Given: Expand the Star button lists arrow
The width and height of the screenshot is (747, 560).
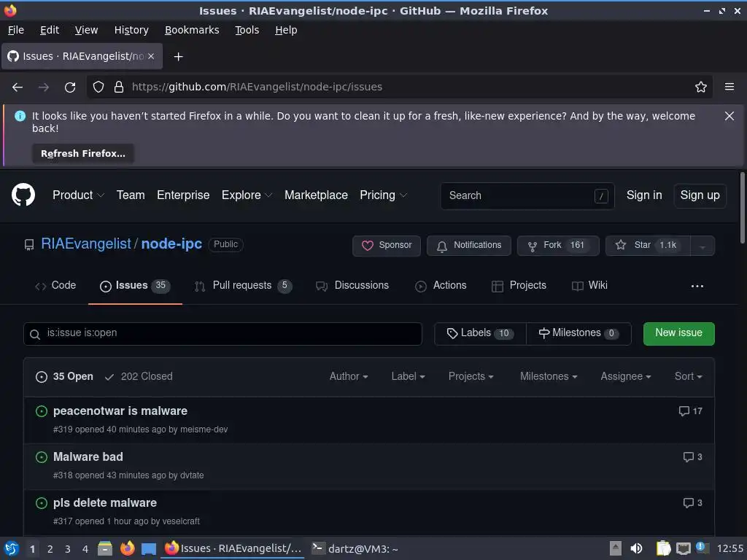Looking at the screenshot, I should 703,246.
